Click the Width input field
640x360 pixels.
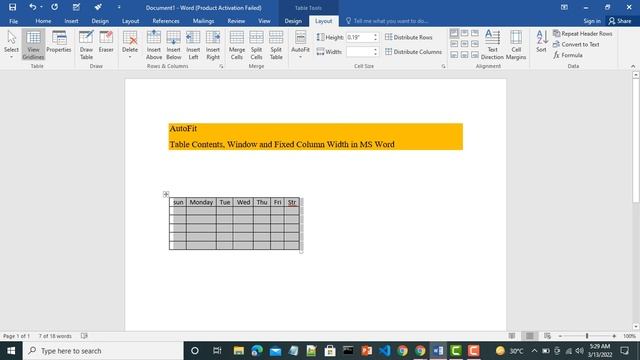coord(359,52)
